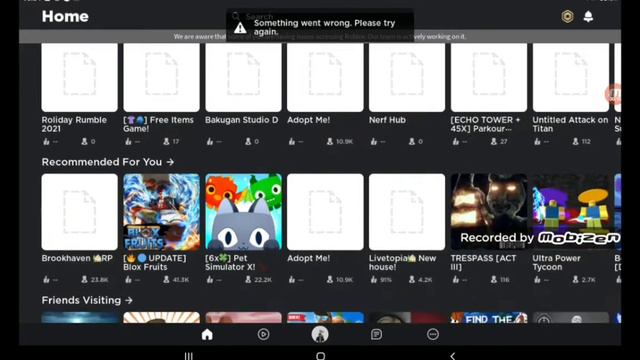
Task: Click thumbs-up icon under Ultra Power Tycoon
Action: tap(537, 280)
